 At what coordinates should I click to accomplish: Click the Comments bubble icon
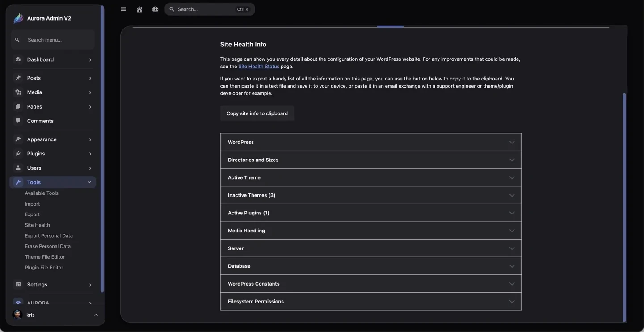(x=18, y=121)
